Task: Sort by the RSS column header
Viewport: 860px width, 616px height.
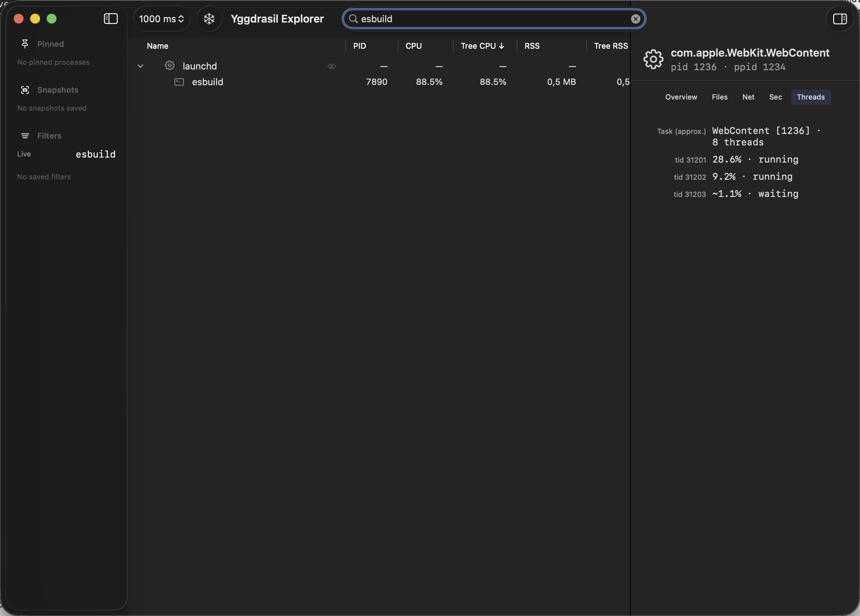Action: [532, 46]
